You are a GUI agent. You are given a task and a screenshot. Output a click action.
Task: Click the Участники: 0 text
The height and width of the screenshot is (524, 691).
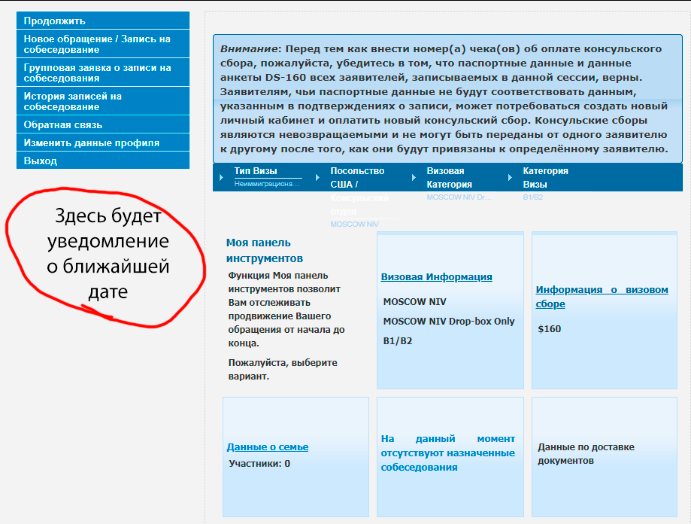click(x=259, y=464)
